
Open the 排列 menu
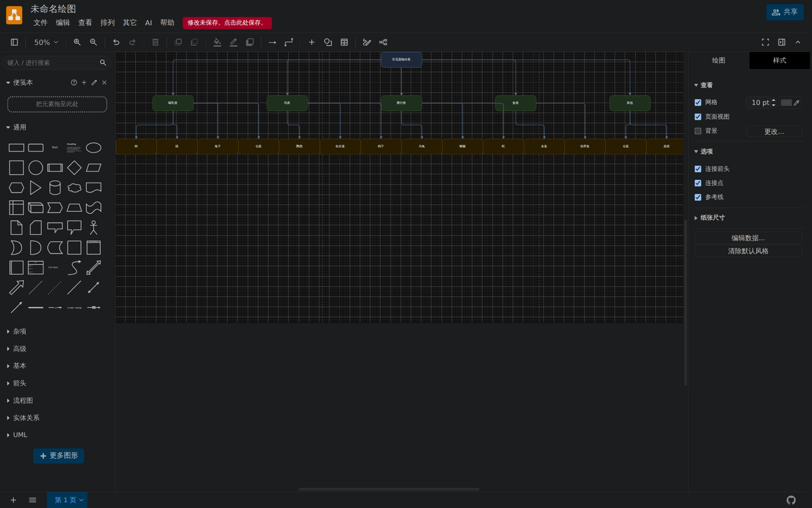coord(107,22)
